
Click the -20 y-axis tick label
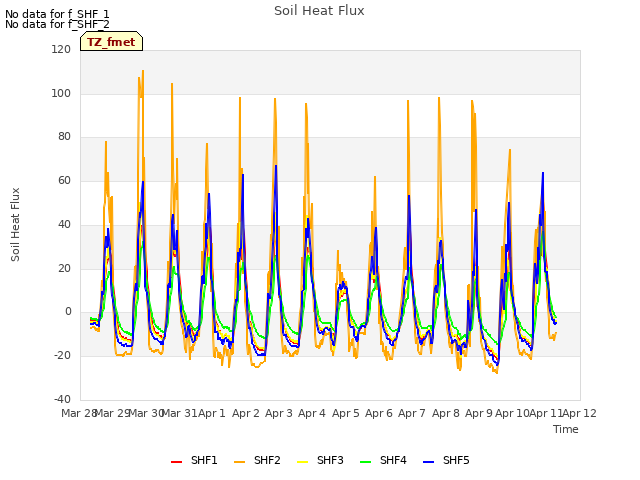tap(62, 356)
